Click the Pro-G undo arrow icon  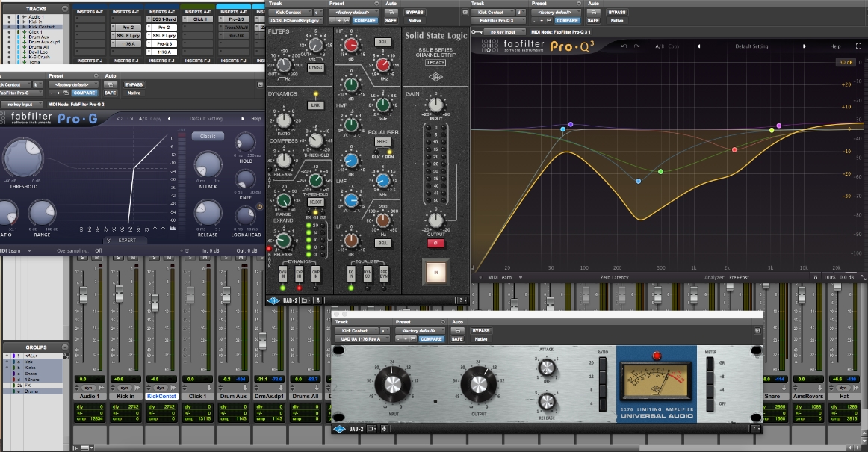119,119
